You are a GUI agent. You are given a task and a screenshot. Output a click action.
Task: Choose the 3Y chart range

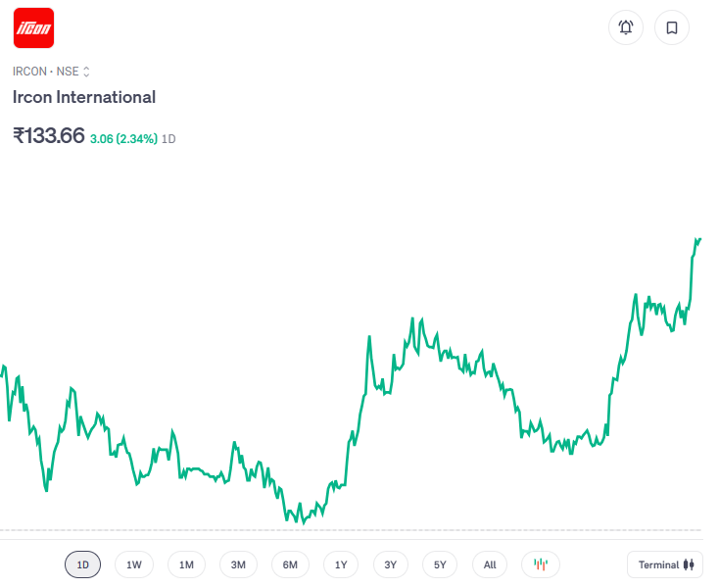click(x=390, y=564)
